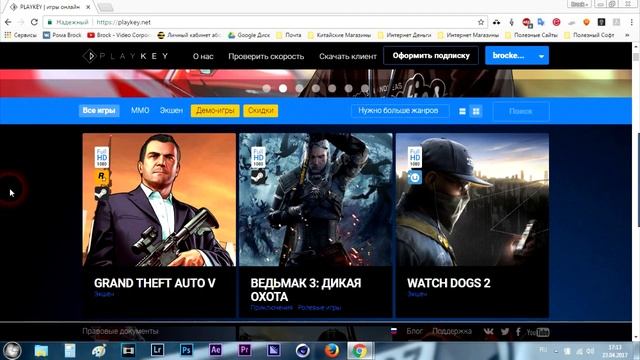Select the fourth banner carousel dot
Image resolution: width=640 pixels, height=360 pixels.
(x=316, y=88)
